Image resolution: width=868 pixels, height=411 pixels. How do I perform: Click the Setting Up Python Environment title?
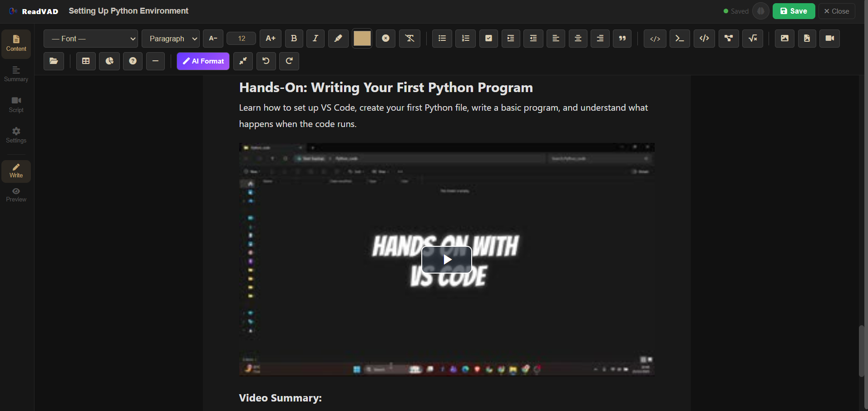click(x=128, y=11)
